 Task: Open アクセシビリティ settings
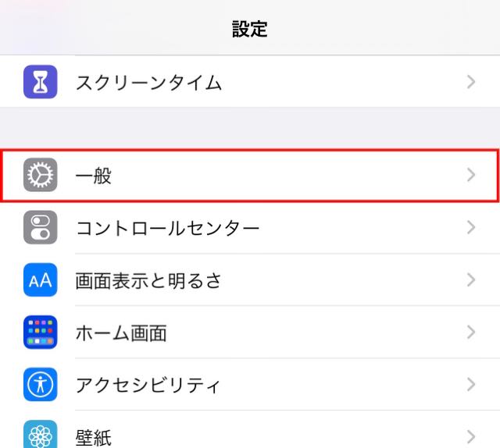point(250,384)
